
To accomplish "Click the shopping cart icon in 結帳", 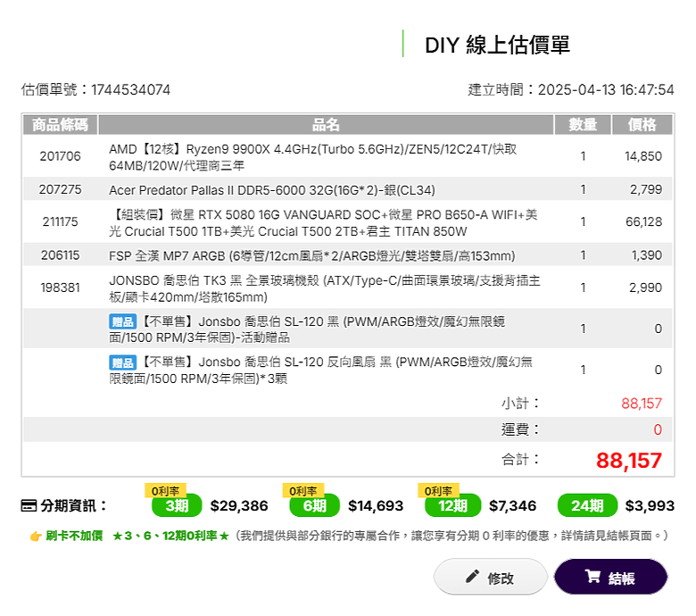I will click(592, 576).
